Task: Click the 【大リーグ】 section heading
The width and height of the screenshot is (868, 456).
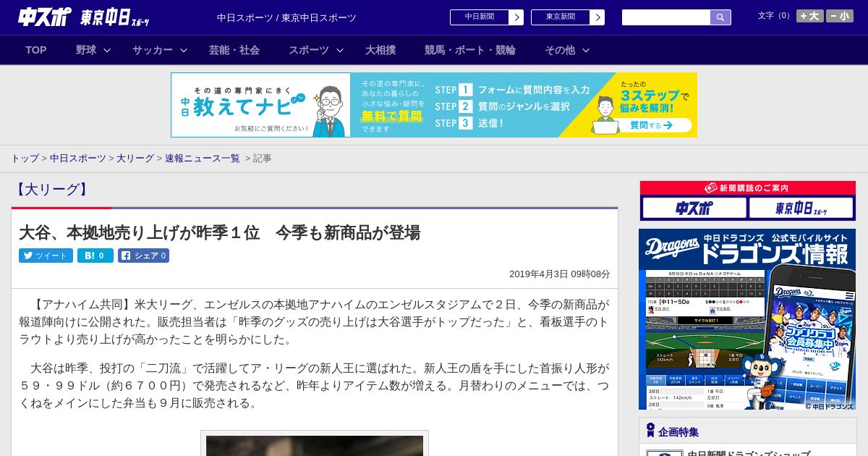Action: click(51, 190)
